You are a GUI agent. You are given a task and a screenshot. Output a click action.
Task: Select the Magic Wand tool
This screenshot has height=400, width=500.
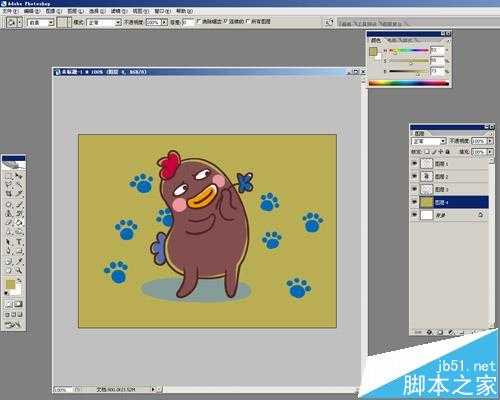pos(19,184)
